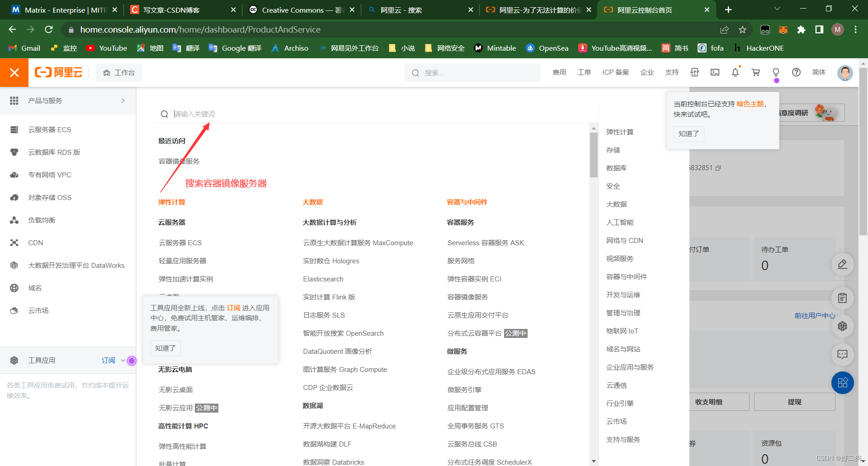Click the 云市场 sidebar icon
Viewport: 868px width, 466px height.
pos(14,311)
